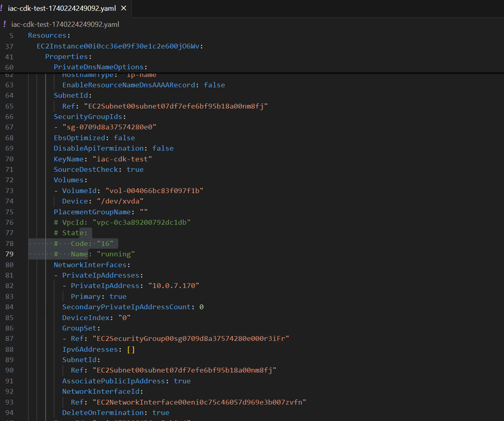The image size is (504, 421).
Task: Click AssociatePublicIpAddress key
Action: [x=113, y=381]
